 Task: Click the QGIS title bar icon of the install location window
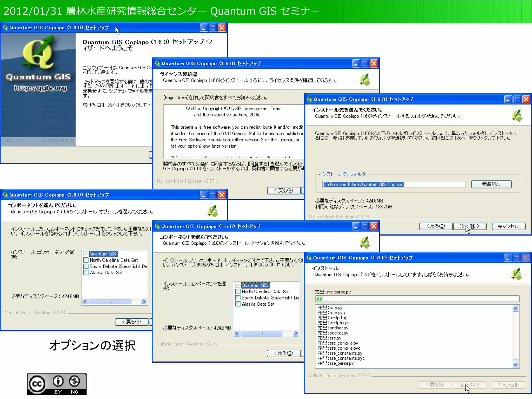click(309, 99)
